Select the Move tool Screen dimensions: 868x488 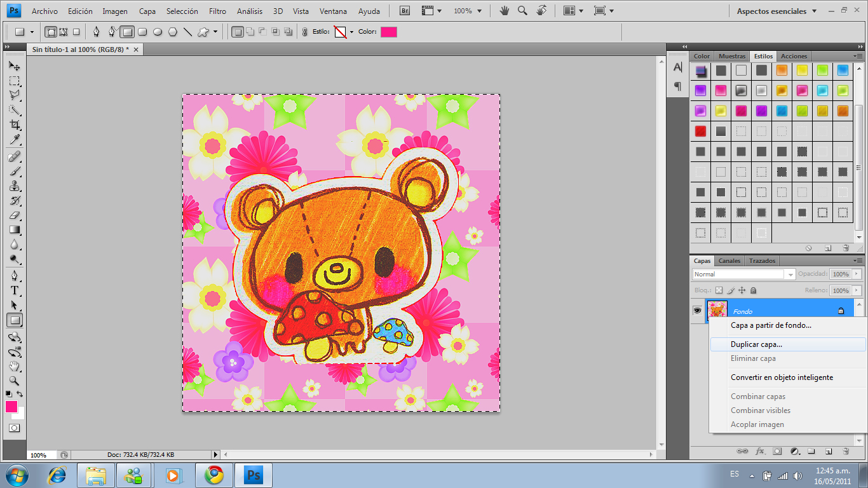click(14, 66)
